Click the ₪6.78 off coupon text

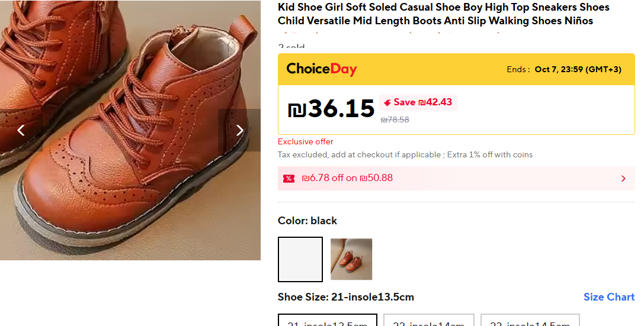(x=347, y=178)
